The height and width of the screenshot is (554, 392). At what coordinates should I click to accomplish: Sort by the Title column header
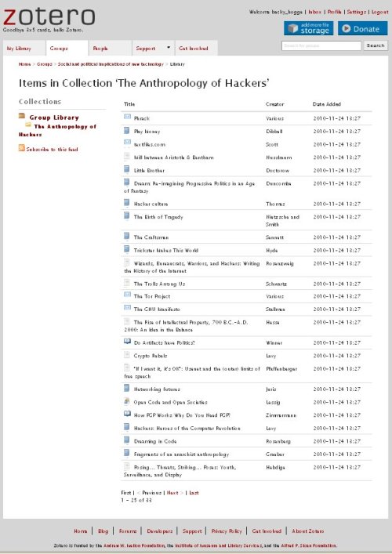coord(129,104)
